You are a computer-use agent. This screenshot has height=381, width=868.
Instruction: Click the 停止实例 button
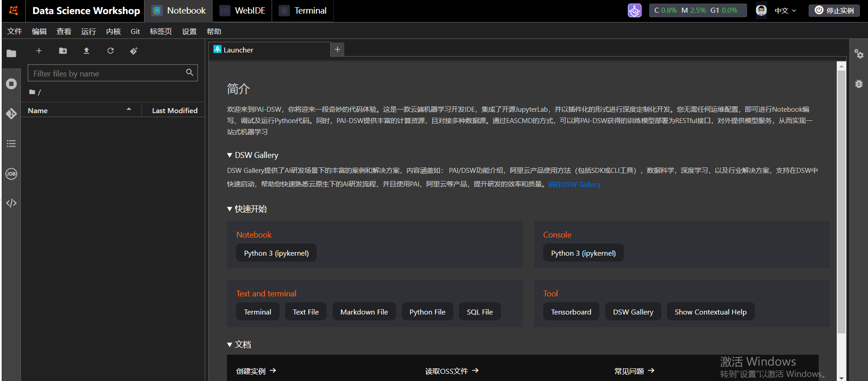834,10
